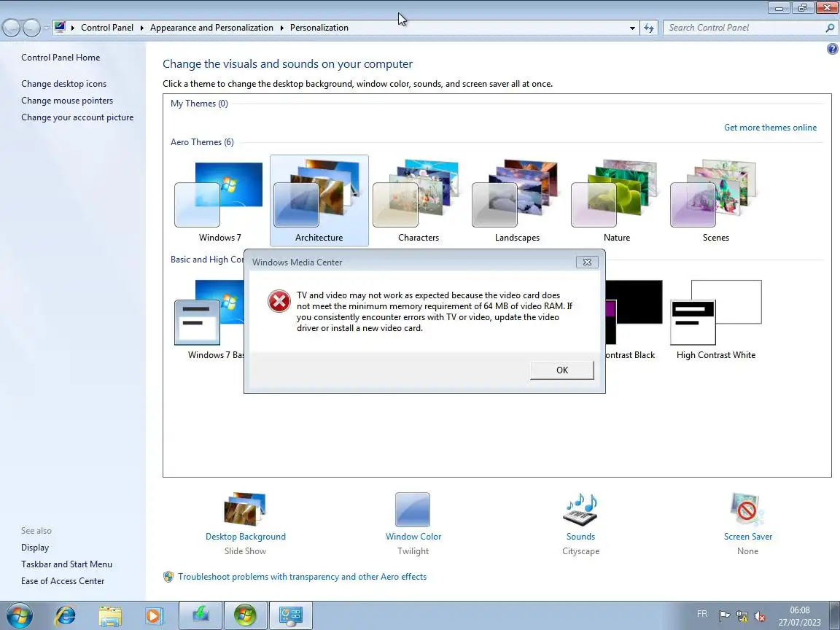Open the Start menu orb
The image size is (840, 630).
(x=19, y=615)
